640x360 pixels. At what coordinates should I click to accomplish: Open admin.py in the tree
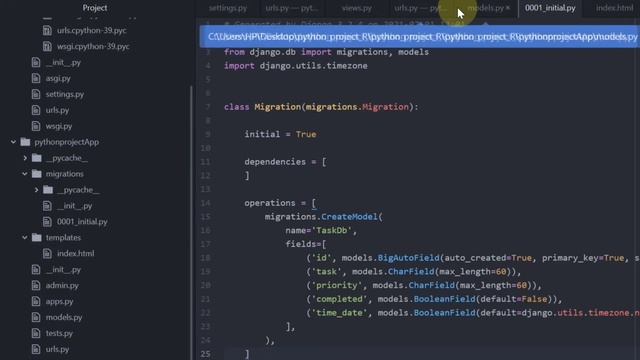point(62,285)
